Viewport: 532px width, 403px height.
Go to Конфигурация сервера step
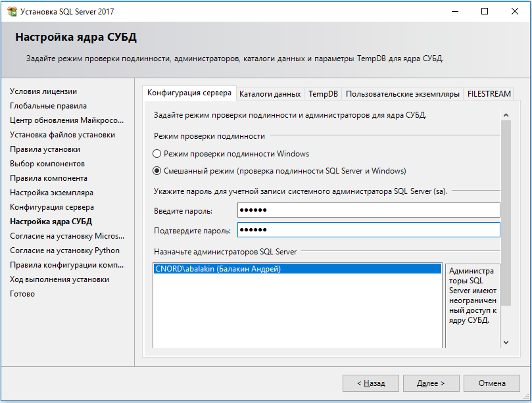[x=51, y=207]
